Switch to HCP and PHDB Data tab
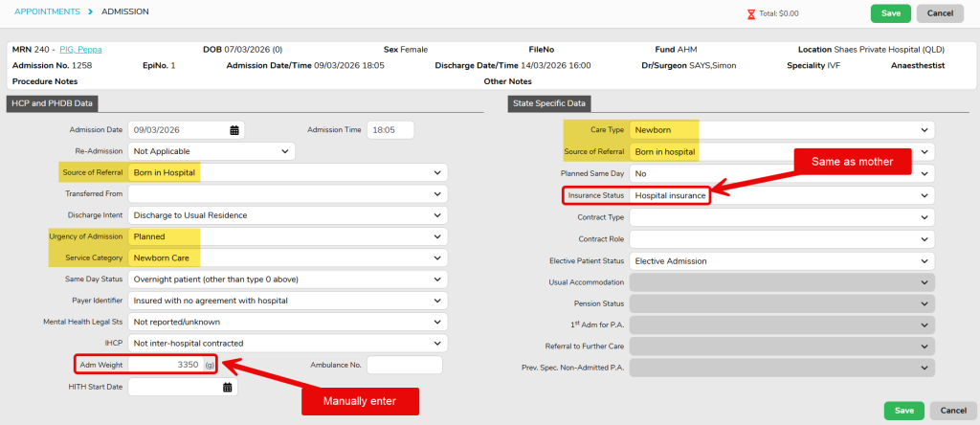The width and height of the screenshot is (980, 425). coord(53,103)
